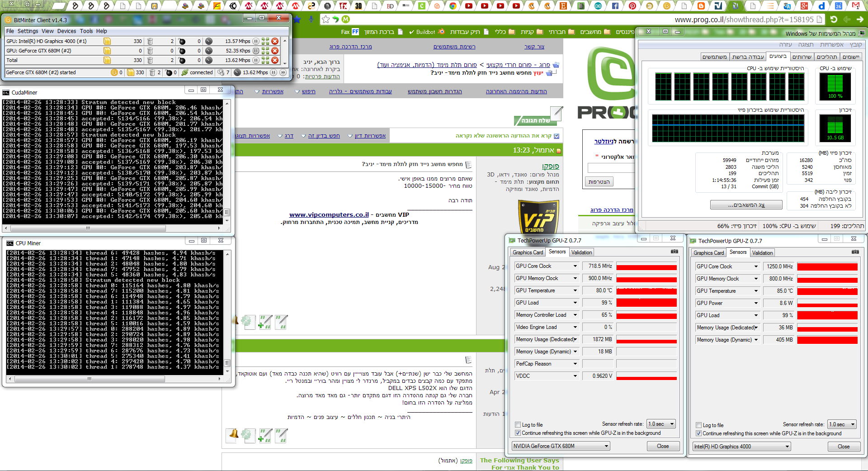Screen dimensions: 868x471
Task: Click the green plug connected icon in BitMinter
Action: (x=184, y=72)
